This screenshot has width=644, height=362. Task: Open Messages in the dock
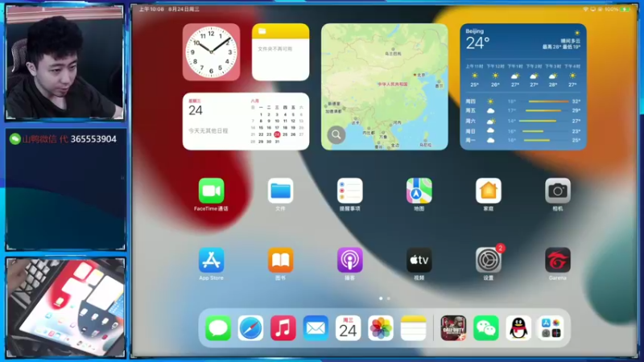click(217, 328)
